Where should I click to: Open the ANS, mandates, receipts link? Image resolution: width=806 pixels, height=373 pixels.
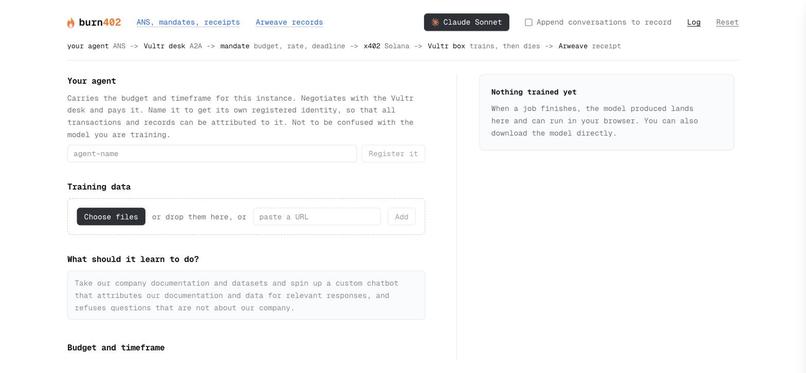click(188, 23)
